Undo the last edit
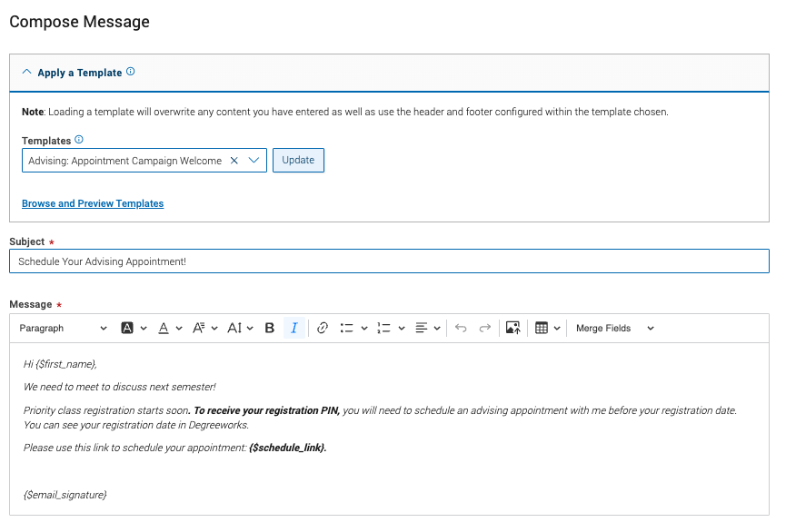This screenshot has height=532, width=786. coord(461,328)
